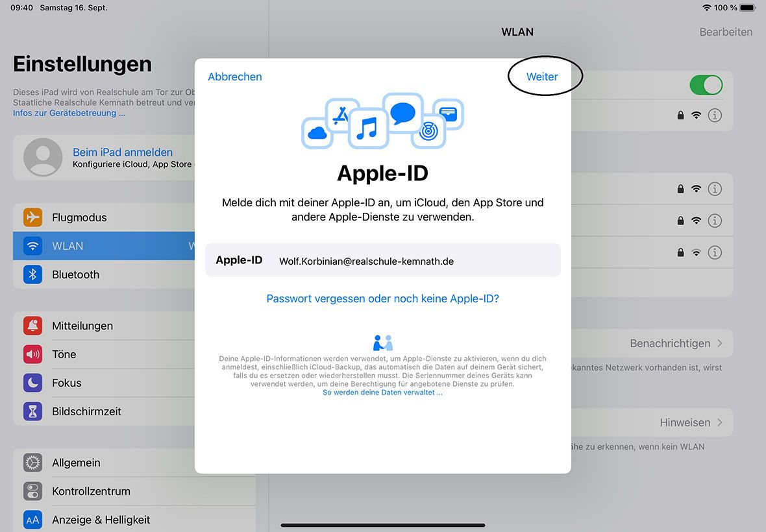Tap the Bildschirmzeit hourglass icon
The height and width of the screenshot is (532, 766).
pos(32,411)
